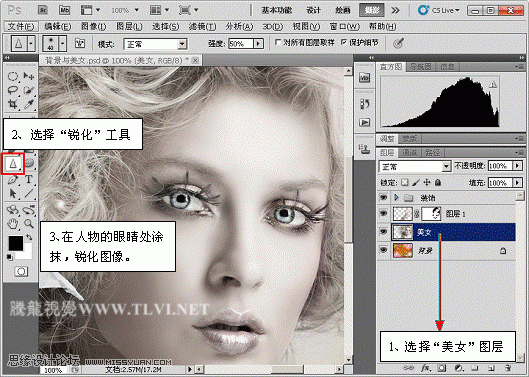Expand the 装饰 layer group
The width and height of the screenshot is (529, 377).
pyautogui.click(x=396, y=197)
